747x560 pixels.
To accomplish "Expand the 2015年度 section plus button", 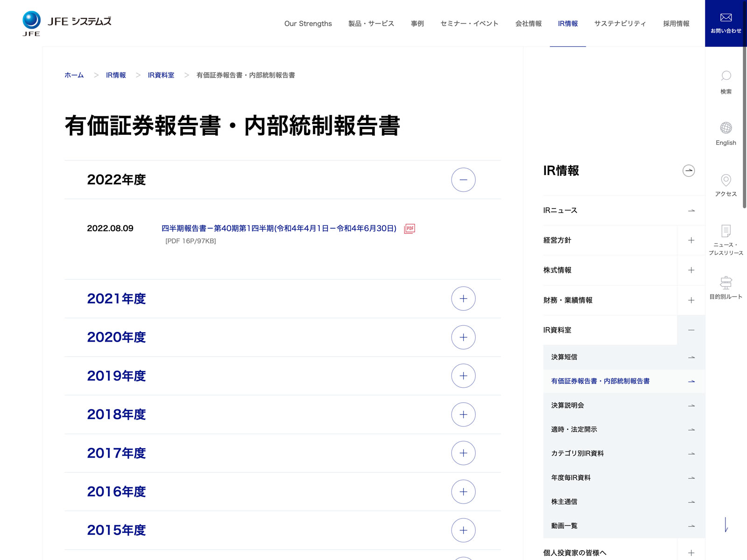I will 463,530.
